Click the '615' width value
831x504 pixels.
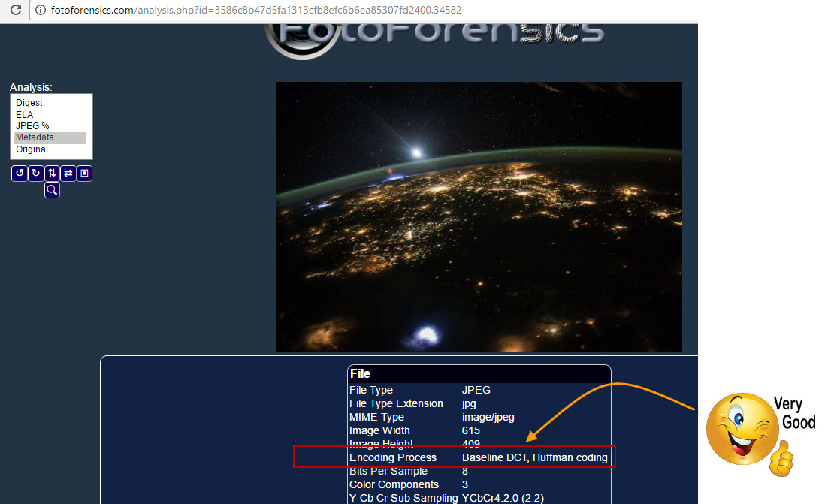[470, 431]
